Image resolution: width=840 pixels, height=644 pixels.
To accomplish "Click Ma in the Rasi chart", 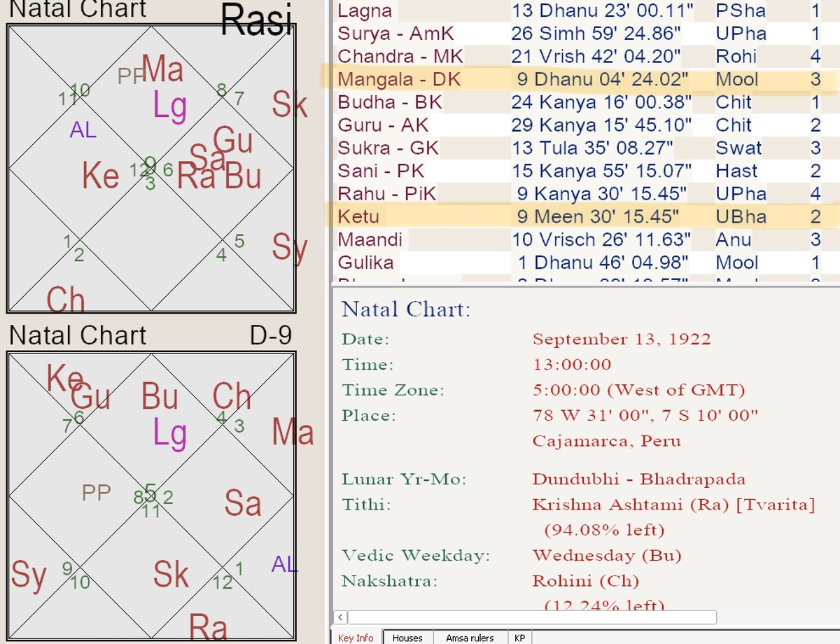I will coord(163,68).
